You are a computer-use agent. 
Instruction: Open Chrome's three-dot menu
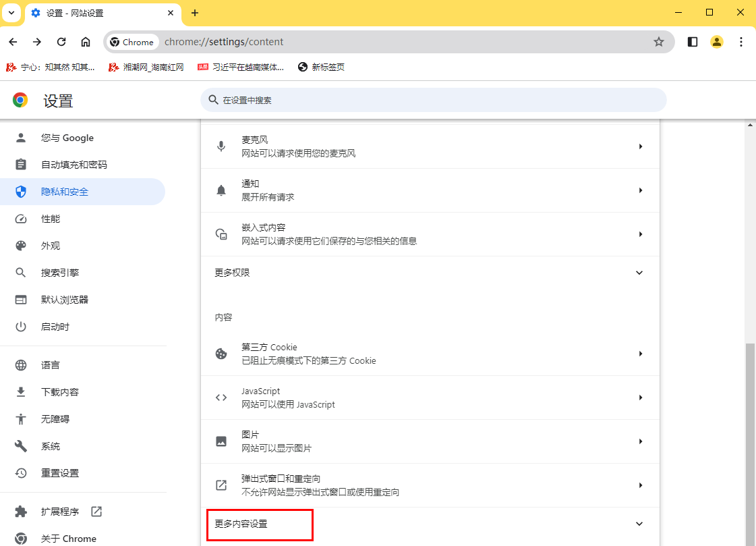coord(741,42)
